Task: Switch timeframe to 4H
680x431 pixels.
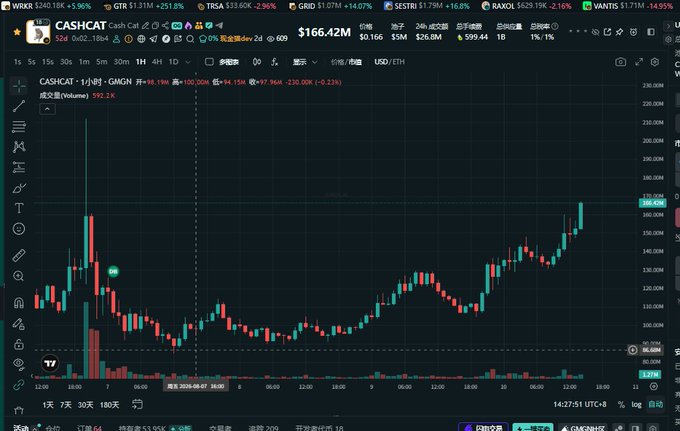Action: pyautogui.click(x=157, y=62)
